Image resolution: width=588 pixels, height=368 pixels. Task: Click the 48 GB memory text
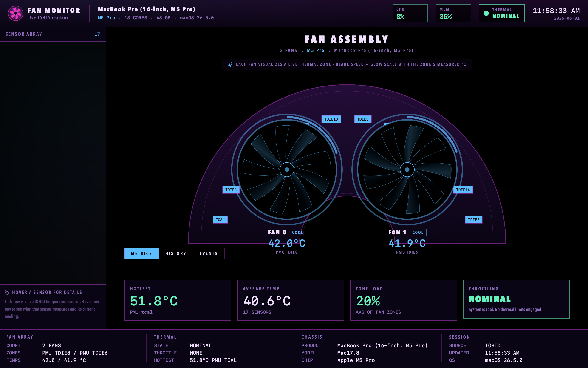pyautogui.click(x=164, y=18)
